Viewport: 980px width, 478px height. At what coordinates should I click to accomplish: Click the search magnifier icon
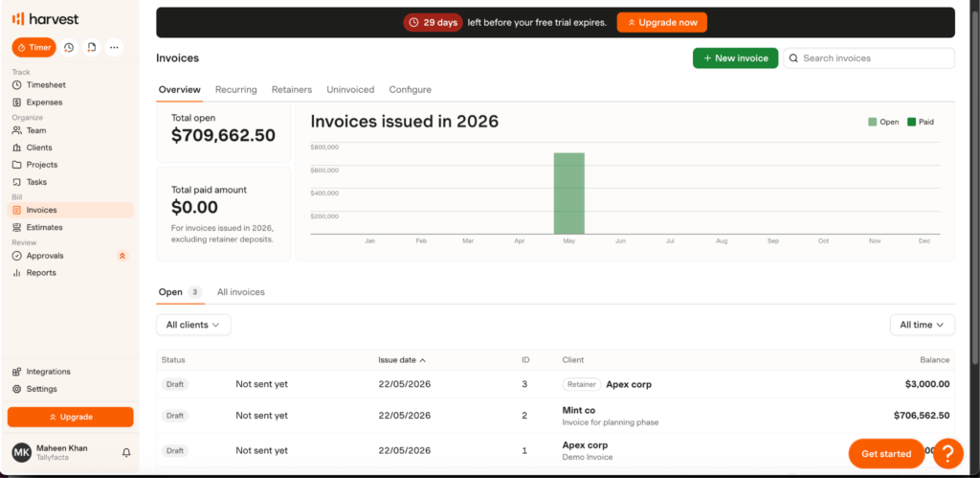click(x=793, y=58)
